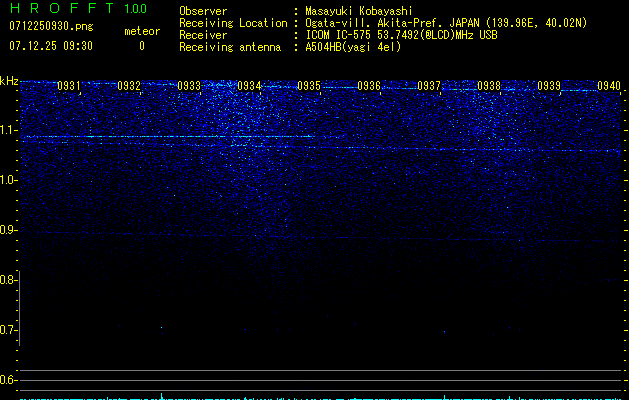Click the date stamp 07.12.25 09:30
629x400 pixels.
(x=51, y=46)
